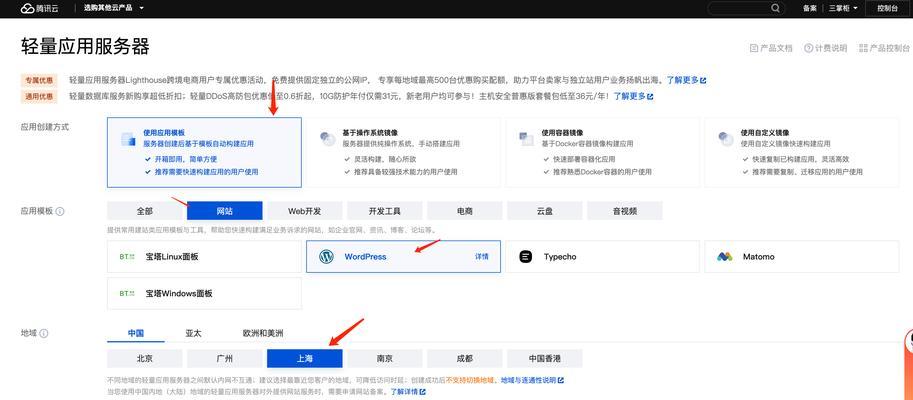913x400 pixels.
Task: Open the 备案 link in header
Action: coord(809,8)
